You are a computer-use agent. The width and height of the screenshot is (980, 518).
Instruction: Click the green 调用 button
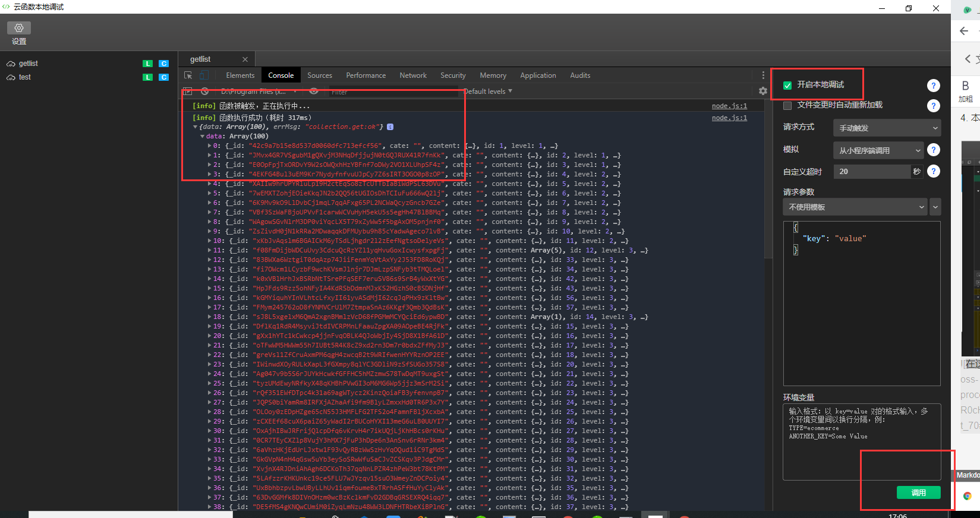pyautogui.click(x=918, y=492)
